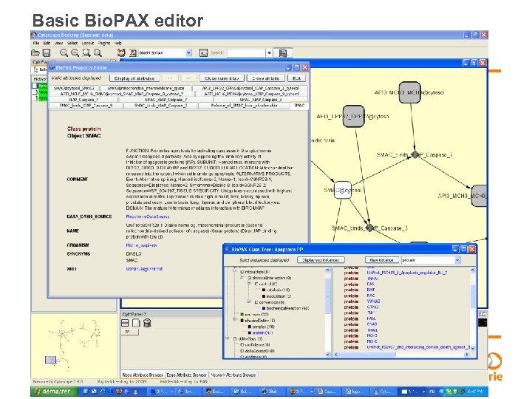This screenshot has height=399, width=532.
Task: Open the Plugins menu
Action: pos(104,43)
